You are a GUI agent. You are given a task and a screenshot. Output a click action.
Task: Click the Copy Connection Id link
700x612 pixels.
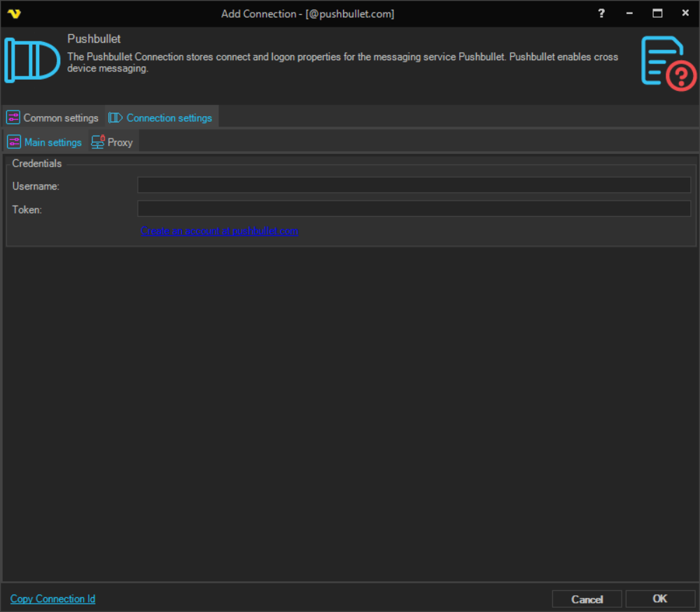coord(52,599)
